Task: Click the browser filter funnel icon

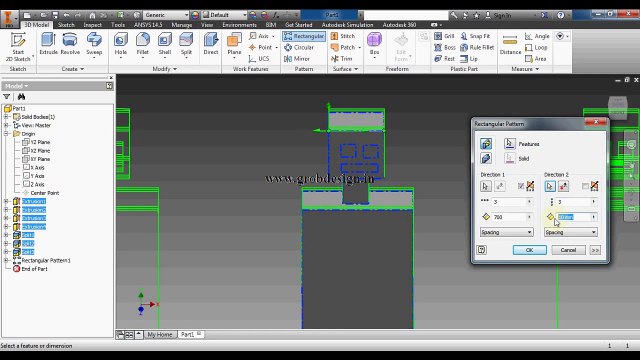Action: click(7, 97)
